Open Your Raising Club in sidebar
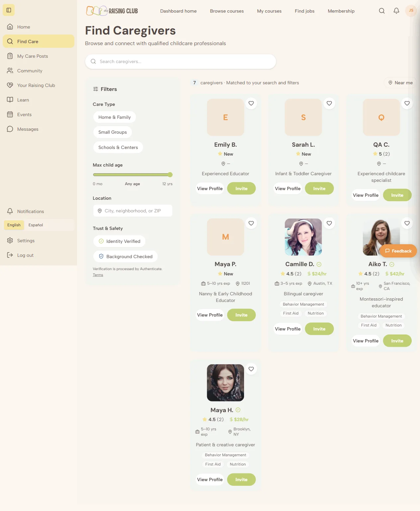This screenshot has width=420, height=511. (x=39, y=85)
